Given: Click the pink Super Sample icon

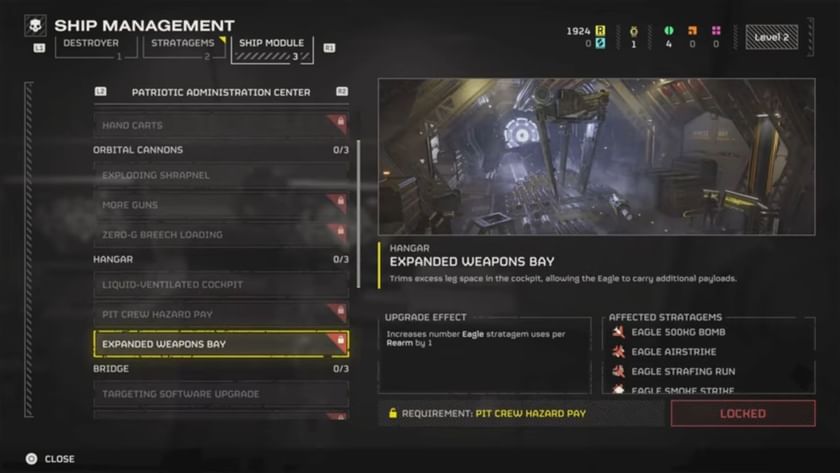Looking at the screenshot, I should pos(716,31).
